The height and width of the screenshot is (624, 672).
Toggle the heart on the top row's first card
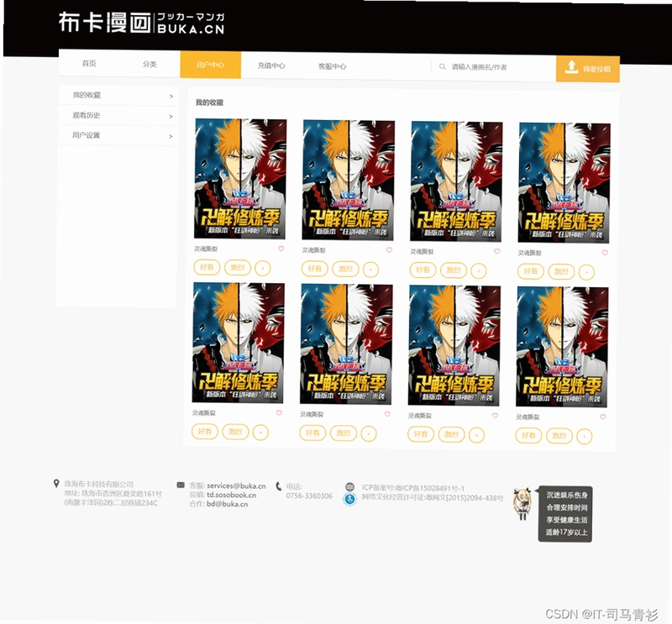tap(281, 249)
